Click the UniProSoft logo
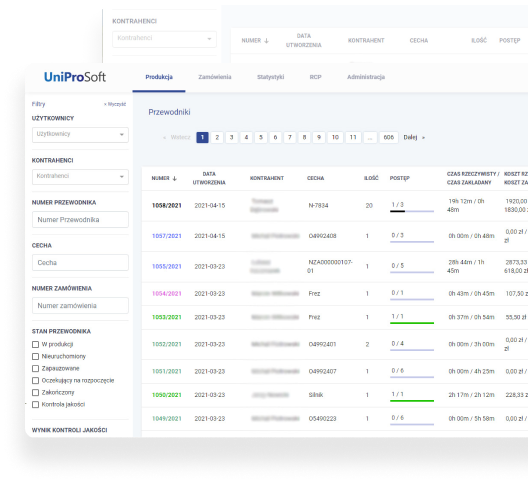Screen dimensions: 528x483 75,77
